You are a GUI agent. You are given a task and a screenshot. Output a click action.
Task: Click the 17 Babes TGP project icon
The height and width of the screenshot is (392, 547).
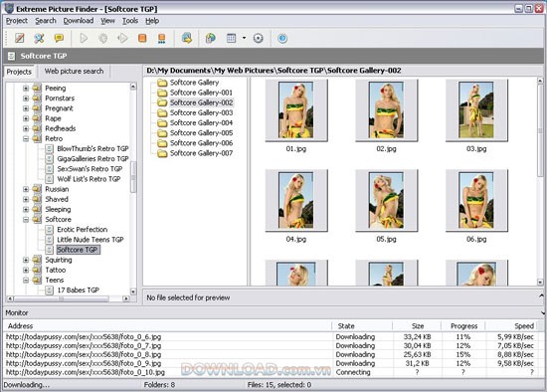click(x=49, y=291)
